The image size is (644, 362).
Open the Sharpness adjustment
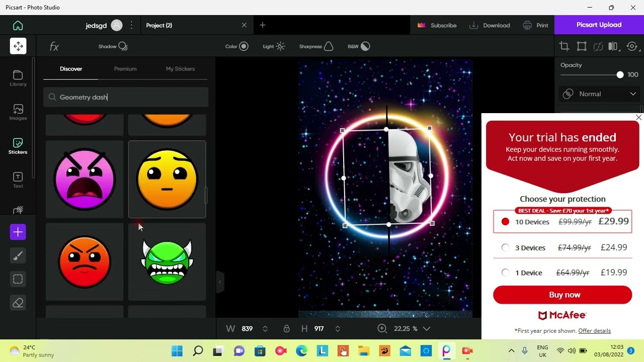tap(316, 46)
